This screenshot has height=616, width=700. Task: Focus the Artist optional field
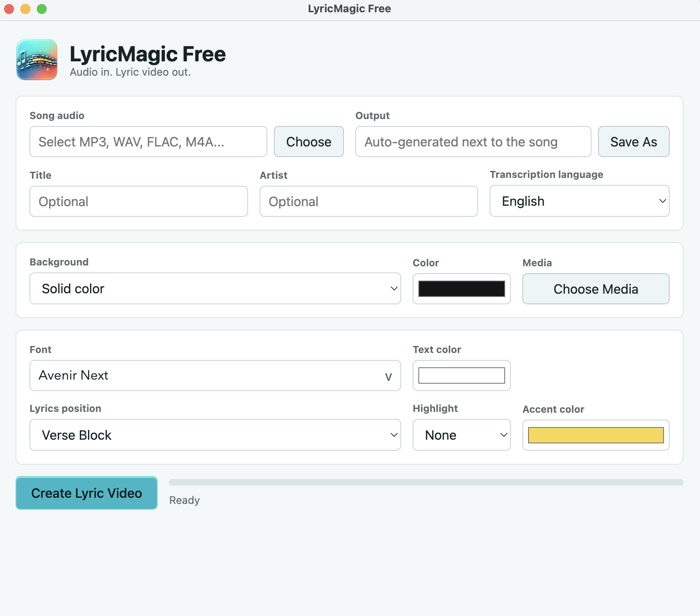point(369,201)
